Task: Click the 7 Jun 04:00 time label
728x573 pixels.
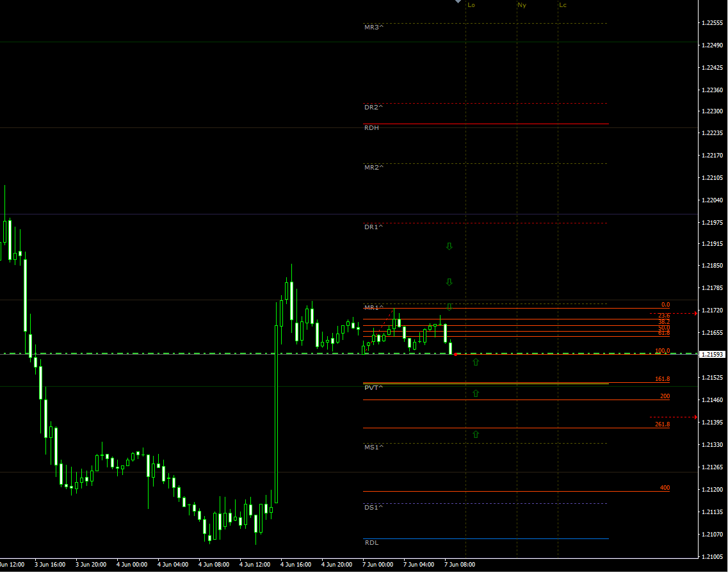Action: tap(419, 565)
